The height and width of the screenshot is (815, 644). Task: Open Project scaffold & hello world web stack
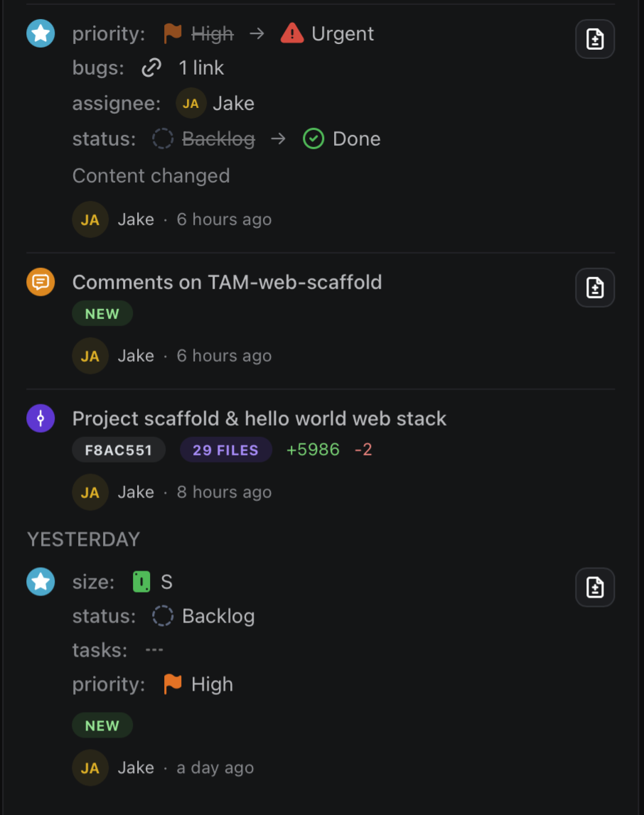259,419
